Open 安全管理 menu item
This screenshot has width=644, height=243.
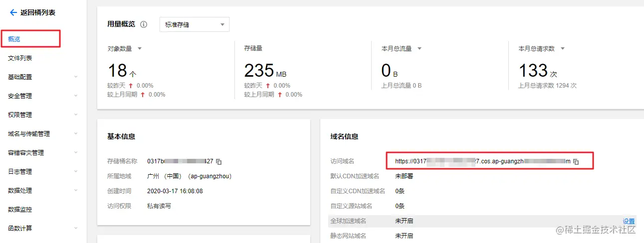(x=20, y=96)
